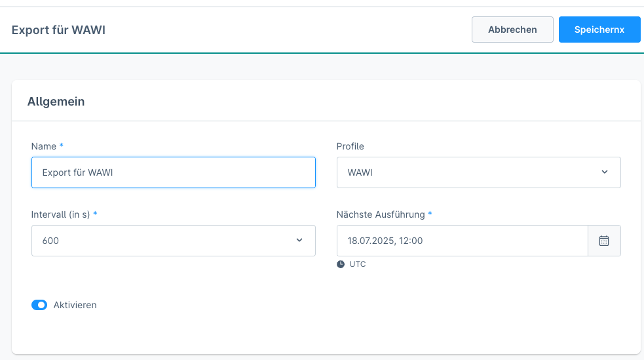The image size is (644, 360).
Task: Click the Intervall (in s) label
Action: (x=61, y=214)
